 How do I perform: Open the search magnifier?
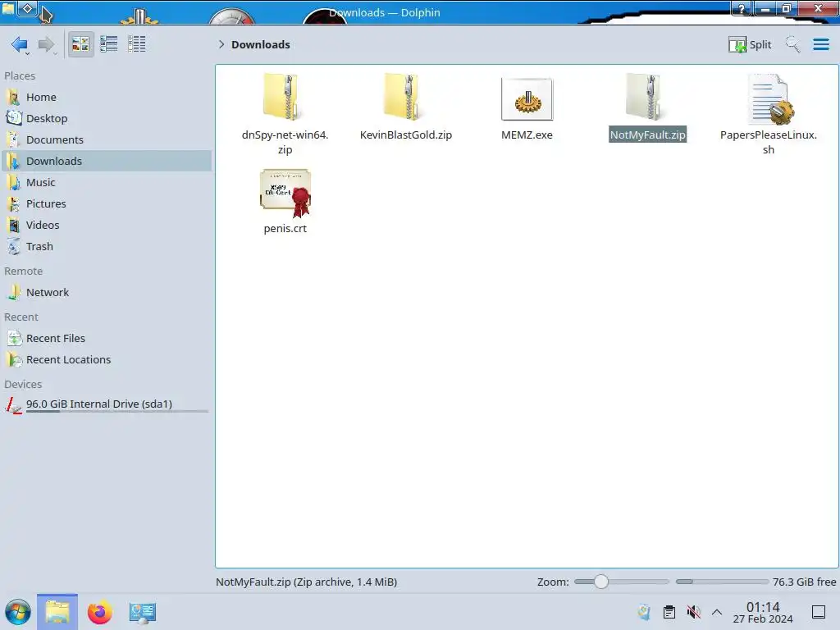click(x=793, y=44)
